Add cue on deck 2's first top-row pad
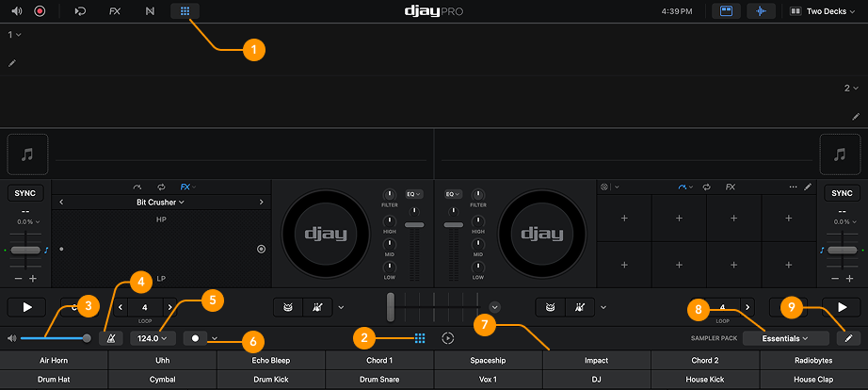The width and height of the screenshot is (868, 390). point(624,219)
